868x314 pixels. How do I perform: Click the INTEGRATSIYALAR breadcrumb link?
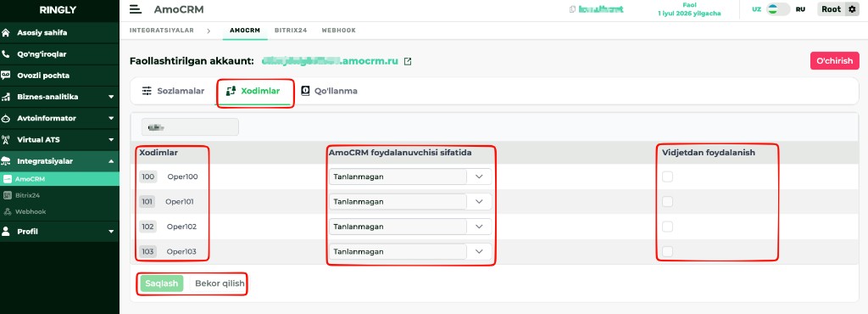pos(162,31)
